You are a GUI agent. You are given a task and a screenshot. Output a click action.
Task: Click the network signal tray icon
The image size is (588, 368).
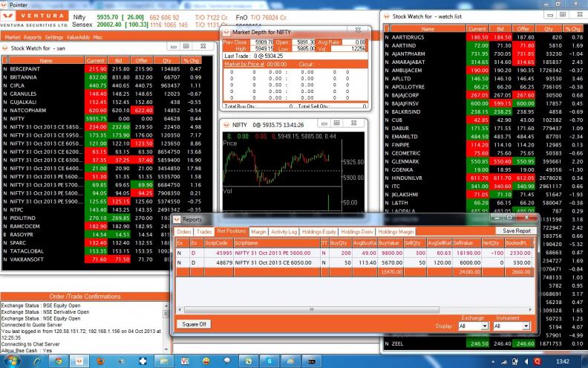[504, 361]
